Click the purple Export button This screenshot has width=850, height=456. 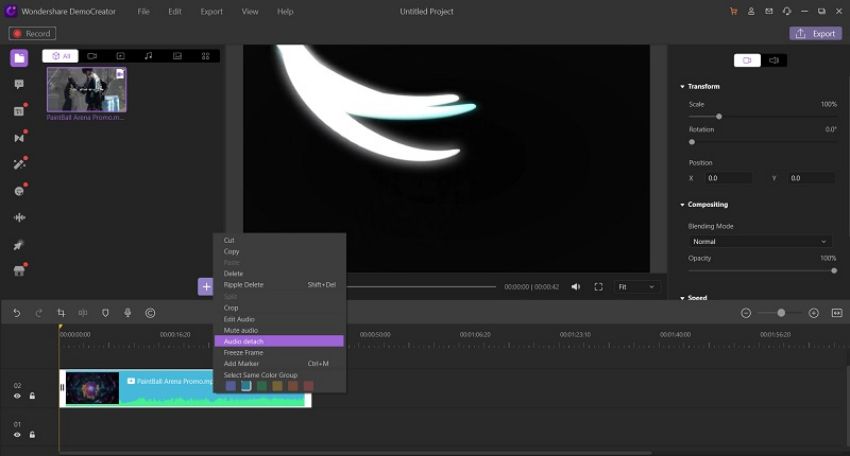pyautogui.click(x=815, y=34)
